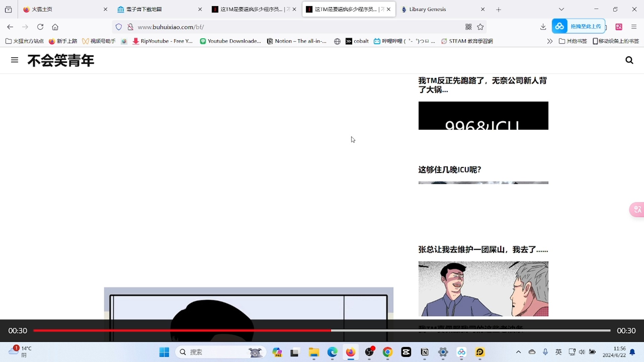
Task: Open Firefox View recent browsing icon
Action: tap(8, 9)
